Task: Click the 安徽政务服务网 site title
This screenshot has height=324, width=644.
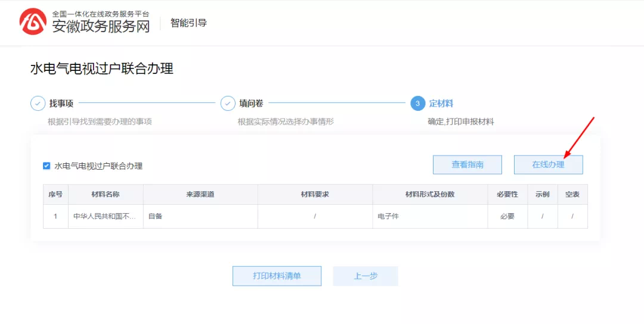Action: pos(101,26)
